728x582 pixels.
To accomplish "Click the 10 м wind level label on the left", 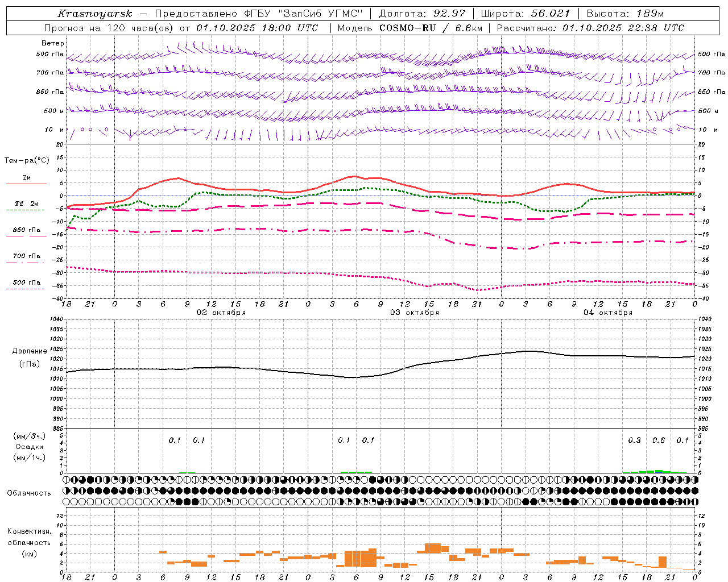I will click(55, 130).
